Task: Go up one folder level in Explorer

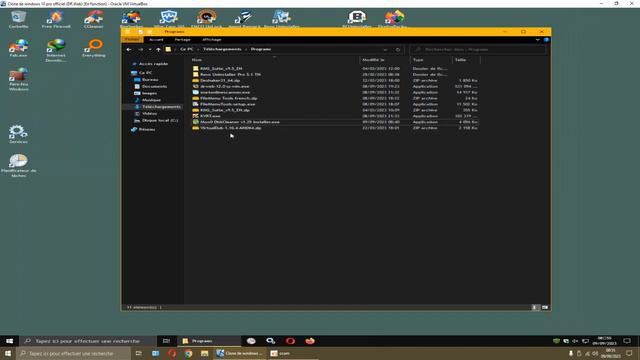Action: click(x=158, y=49)
